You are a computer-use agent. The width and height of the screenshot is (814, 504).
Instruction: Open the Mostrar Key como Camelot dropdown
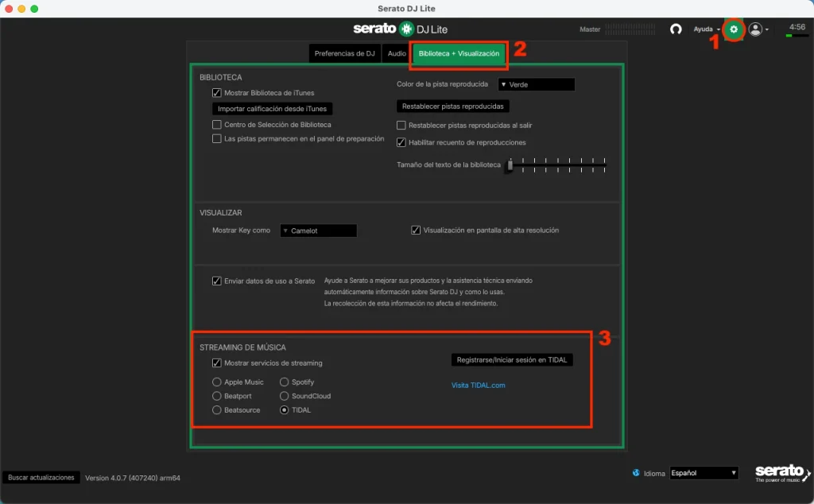pyautogui.click(x=318, y=231)
